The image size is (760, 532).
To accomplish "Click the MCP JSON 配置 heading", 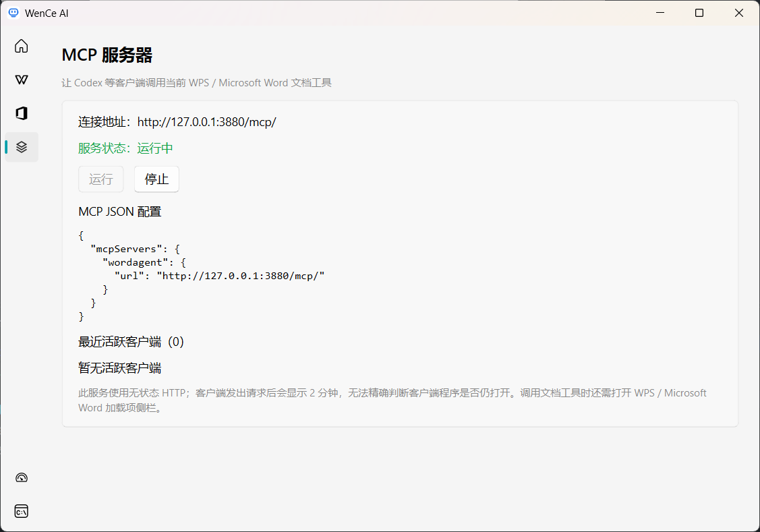I will pyautogui.click(x=120, y=212).
